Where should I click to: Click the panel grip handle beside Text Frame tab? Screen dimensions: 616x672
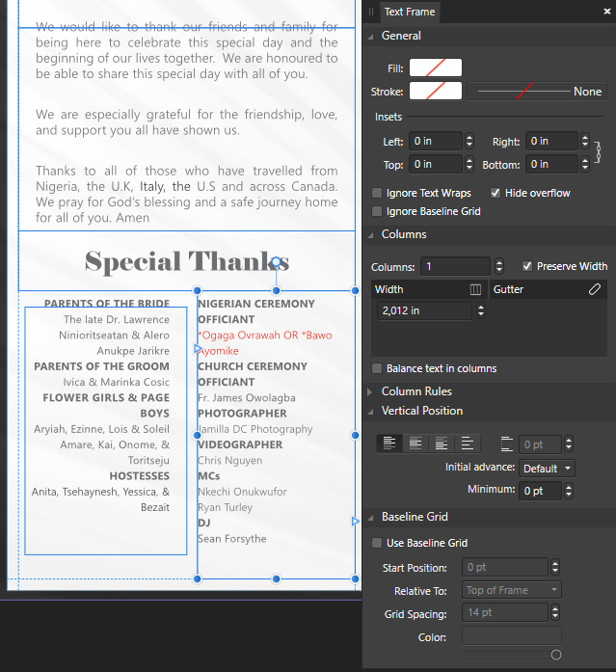(371, 12)
